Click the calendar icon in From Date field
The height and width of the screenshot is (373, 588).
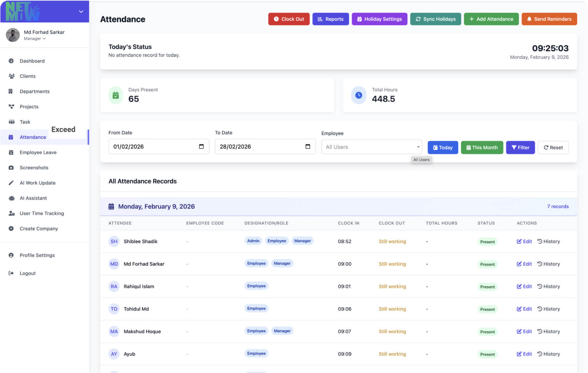pyautogui.click(x=201, y=147)
